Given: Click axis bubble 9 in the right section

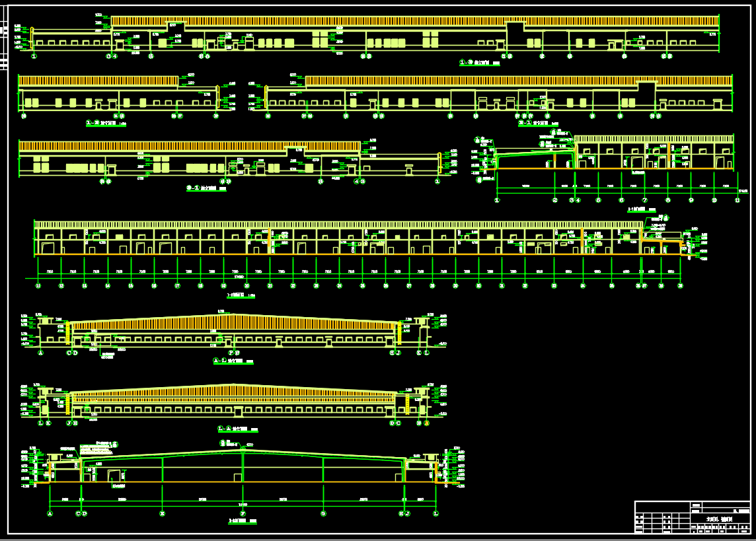Looking at the screenshot, I should tap(691, 200).
